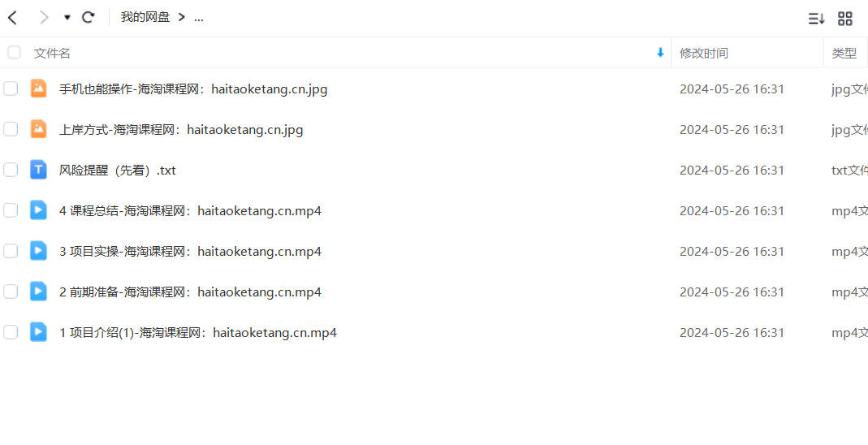868x445 pixels.
Task: Open 1 项目介绍(1) mp4 file name
Action: pyautogui.click(x=198, y=333)
